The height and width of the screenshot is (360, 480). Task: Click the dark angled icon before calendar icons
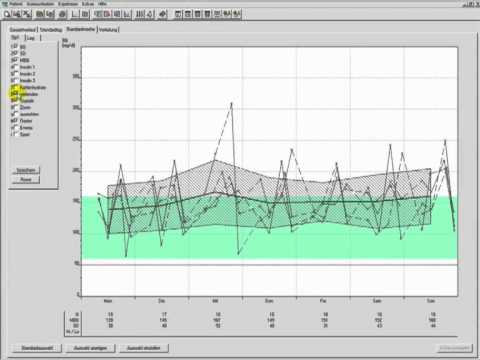coord(162,14)
